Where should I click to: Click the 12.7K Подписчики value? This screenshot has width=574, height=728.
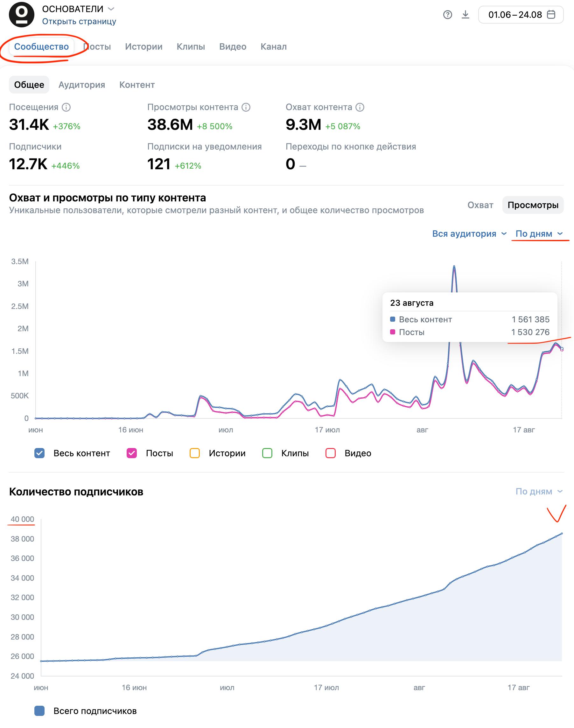28,164
